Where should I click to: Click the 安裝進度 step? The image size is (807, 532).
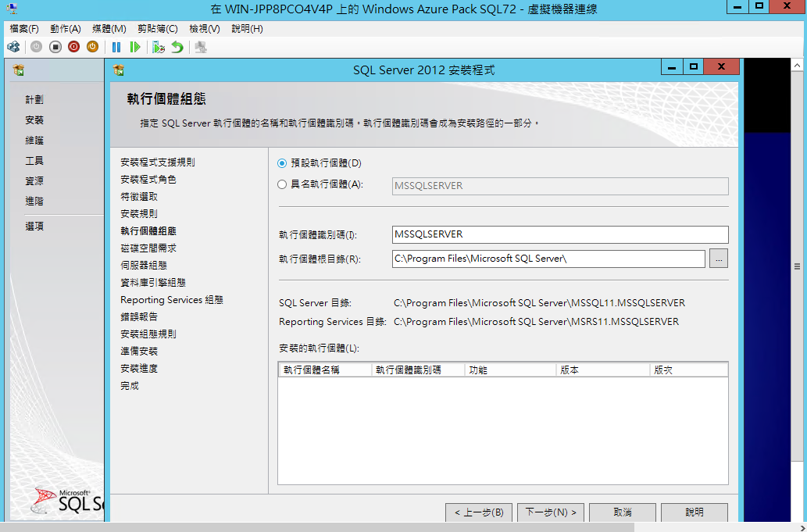click(139, 369)
